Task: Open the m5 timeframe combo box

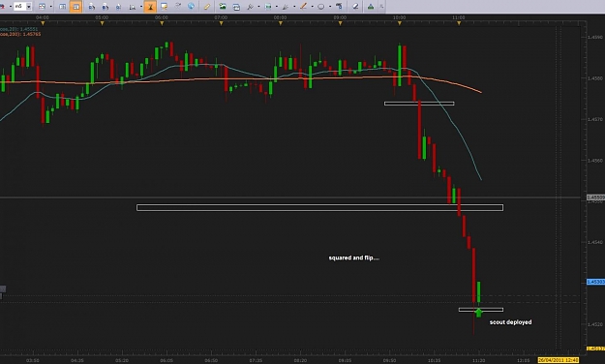Action: coord(22,7)
